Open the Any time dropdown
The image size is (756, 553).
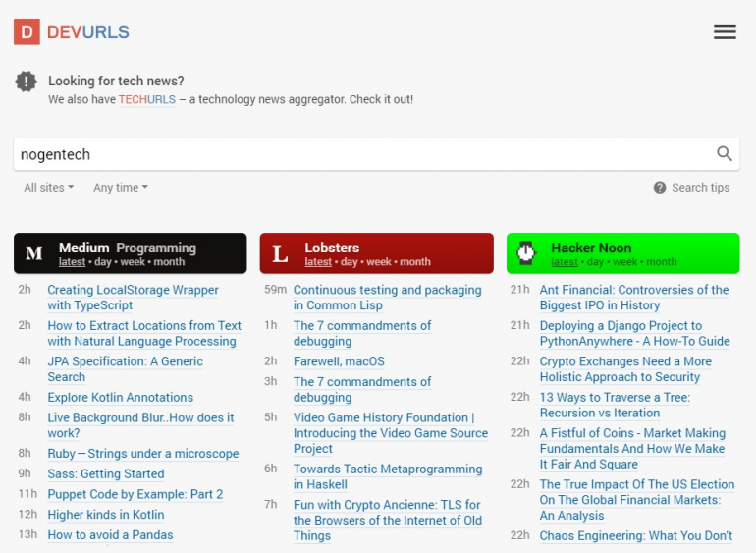click(x=121, y=188)
